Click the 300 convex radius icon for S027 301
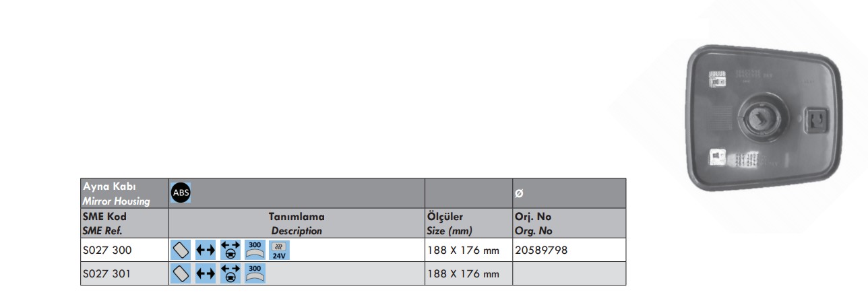 pyautogui.click(x=255, y=273)
